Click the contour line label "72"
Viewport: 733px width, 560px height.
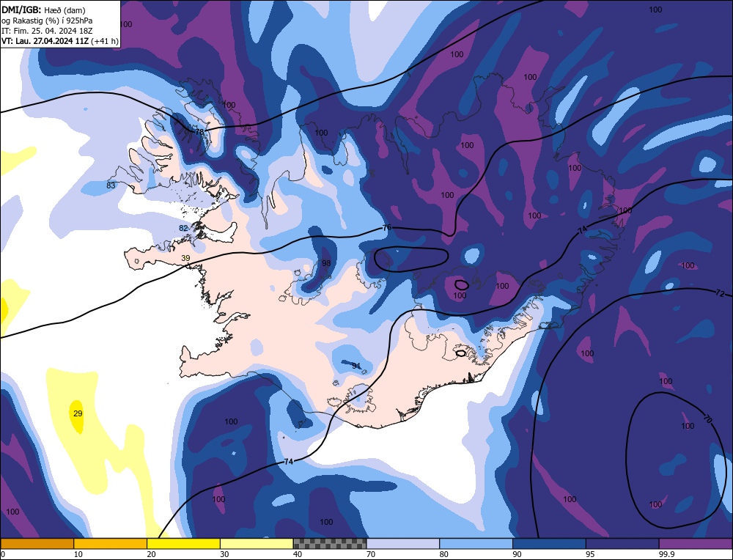click(720, 293)
